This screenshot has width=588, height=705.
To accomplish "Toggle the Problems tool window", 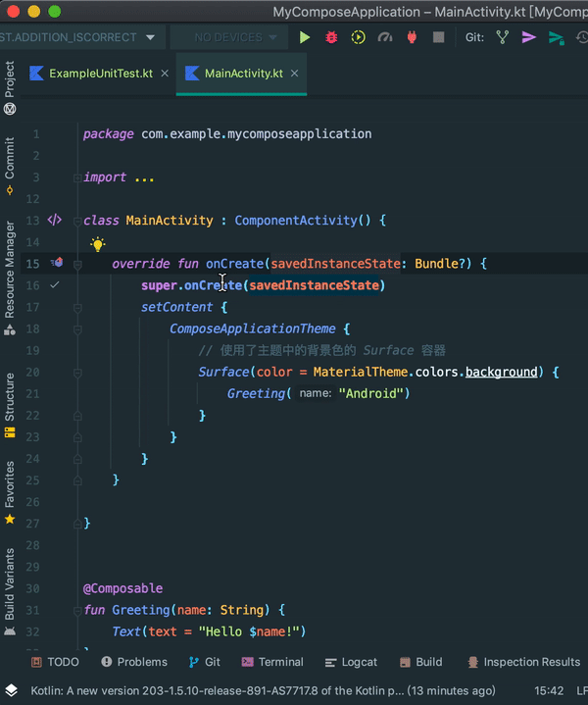I will 134,662.
